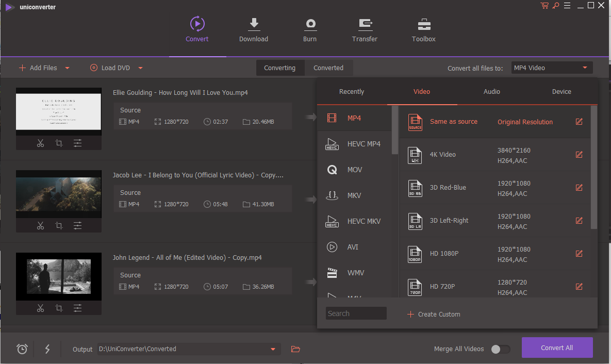
Task: Select MKV in the format list
Action: pyautogui.click(x=354, y=195)
